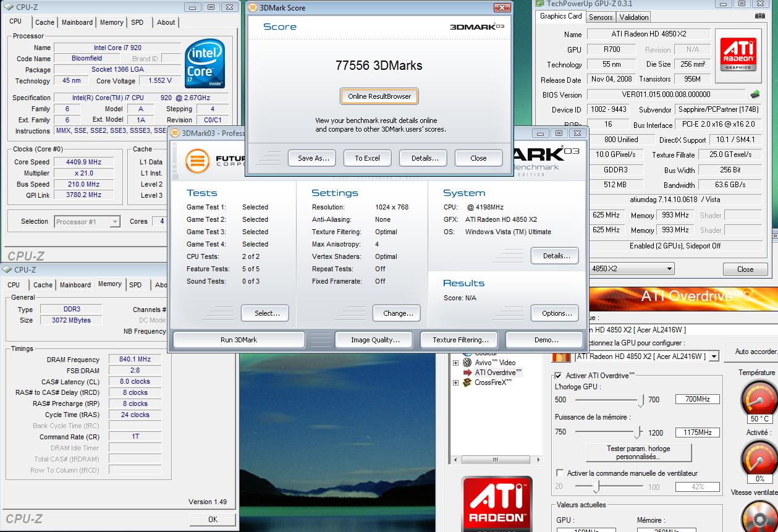This screenshot has width=778, height=532.
Task: Click the BIOS save chip icon in GPU-Z
Action: [x=755, y=95]
